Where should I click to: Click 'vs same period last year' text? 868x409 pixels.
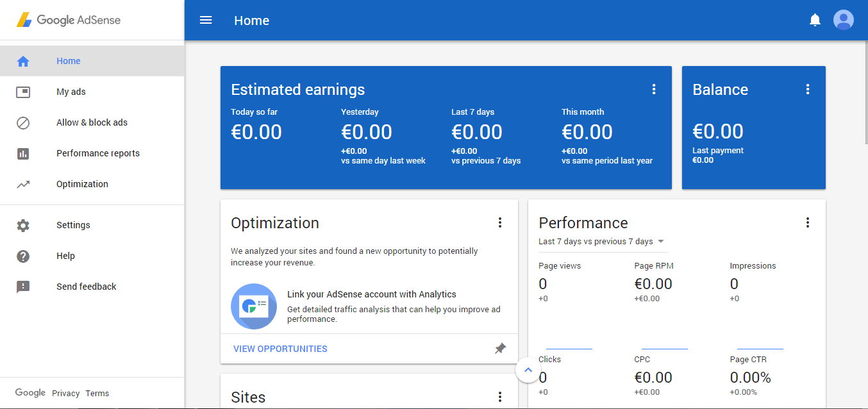click(x=607, y=161)
